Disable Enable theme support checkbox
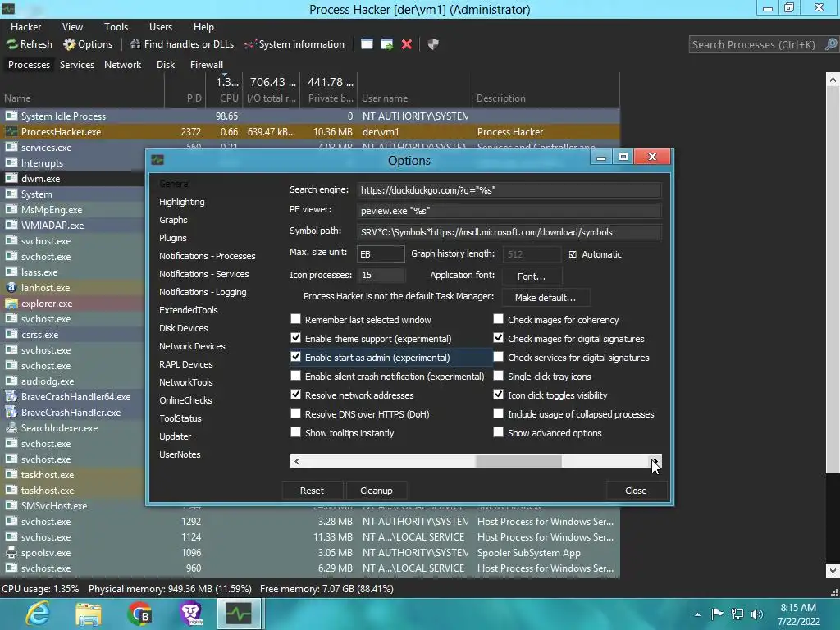840x630 pixels. pos(295,338)
